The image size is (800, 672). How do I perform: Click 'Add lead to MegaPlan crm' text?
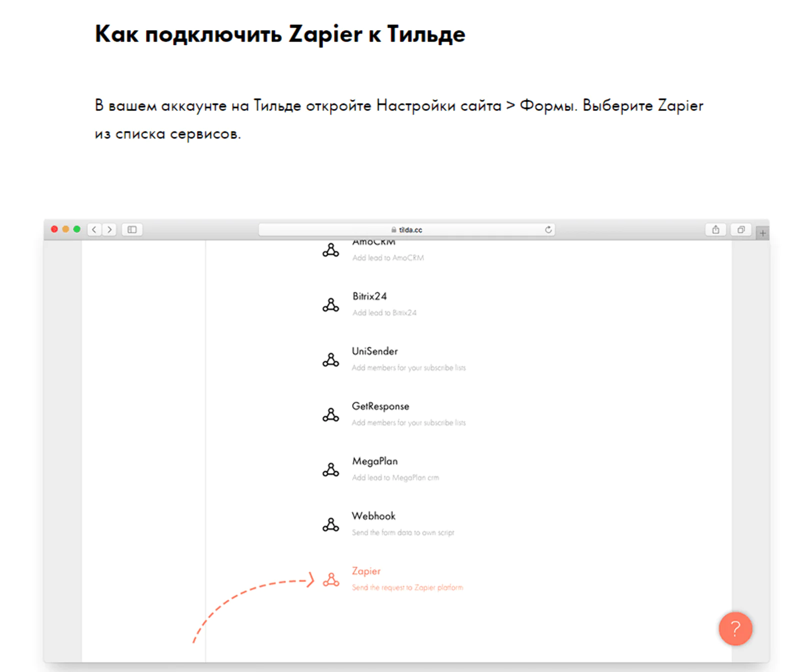395,478
